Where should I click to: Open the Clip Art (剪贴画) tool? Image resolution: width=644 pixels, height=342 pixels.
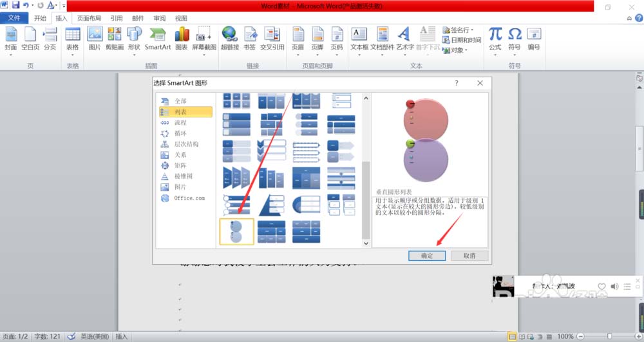point(115,39)
